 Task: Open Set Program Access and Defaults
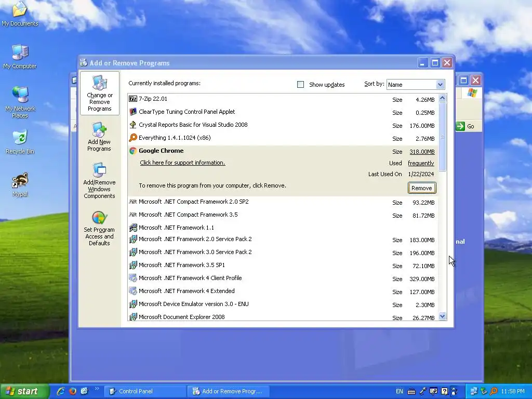pos(99,229)
